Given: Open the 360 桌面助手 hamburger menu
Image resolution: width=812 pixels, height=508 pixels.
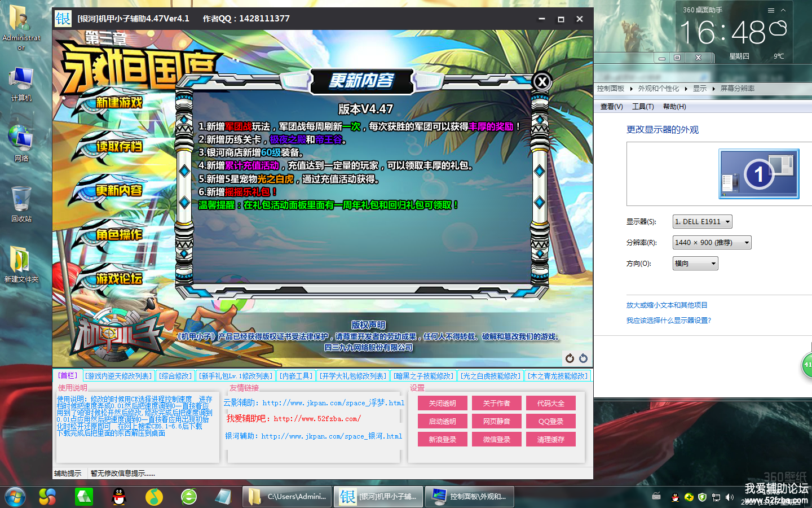Looking at the screenshot, I should 771,10.
